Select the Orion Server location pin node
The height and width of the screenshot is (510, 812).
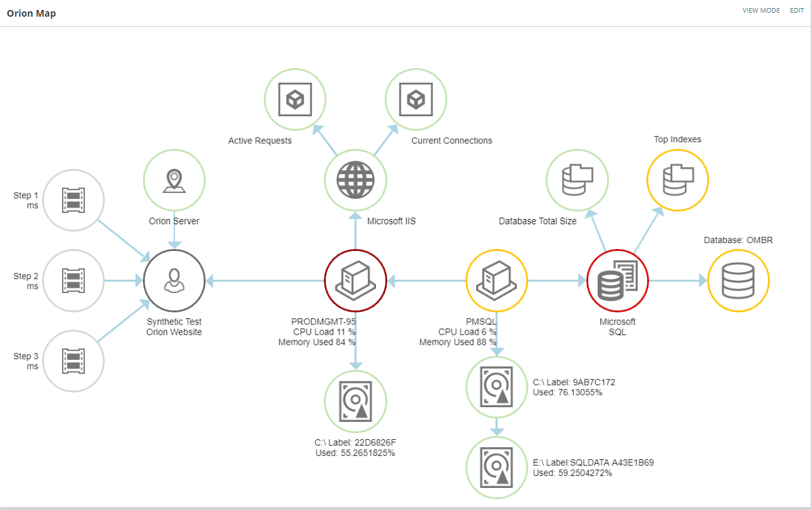(174, 180)
